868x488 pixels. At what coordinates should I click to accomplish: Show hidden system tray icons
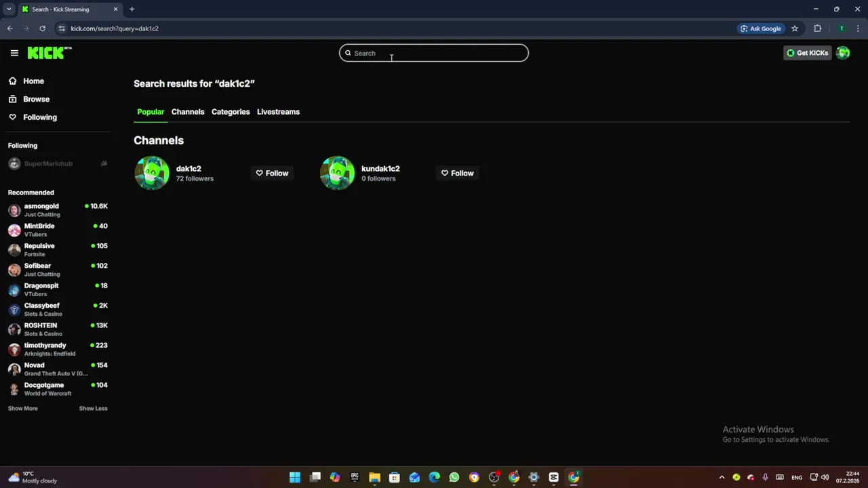tap(722, 477)
